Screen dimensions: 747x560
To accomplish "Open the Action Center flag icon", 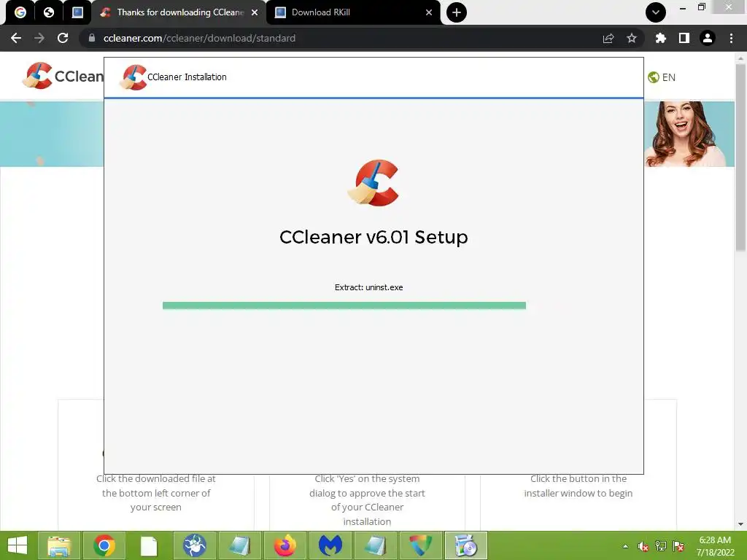I will [678, 546].
